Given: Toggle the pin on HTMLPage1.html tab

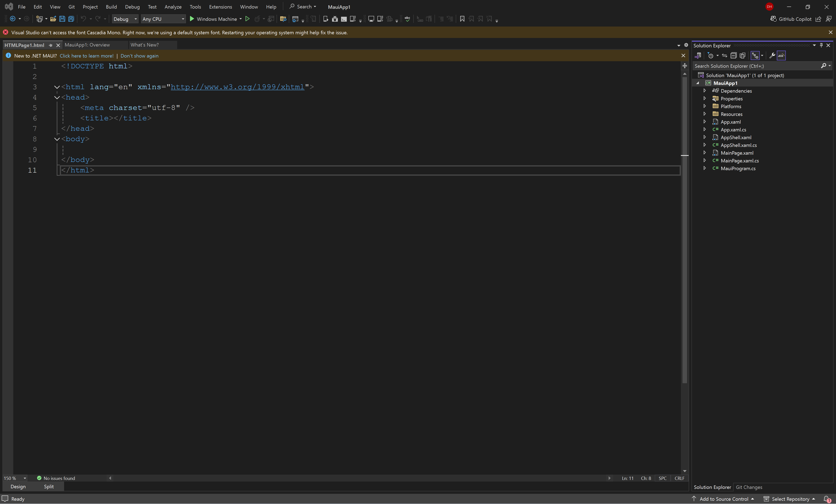Looking at the screenshot, I should pos(51,45).
